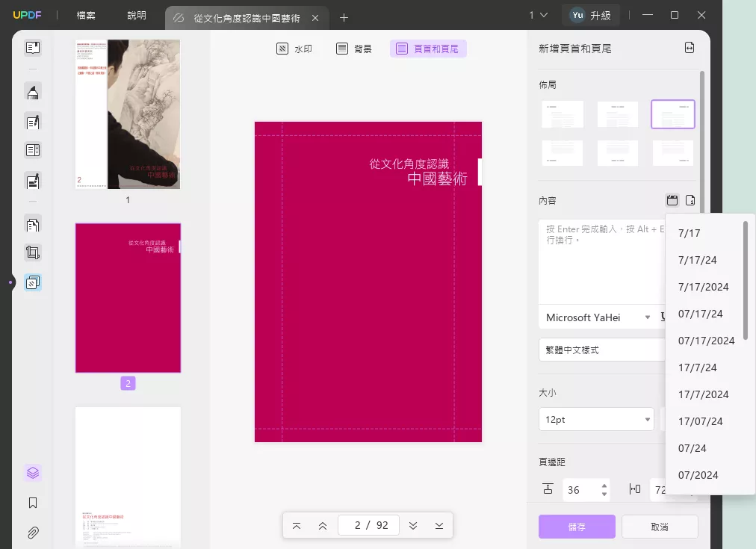Click the Yu 升級 upgrade button

click(591, 16)
